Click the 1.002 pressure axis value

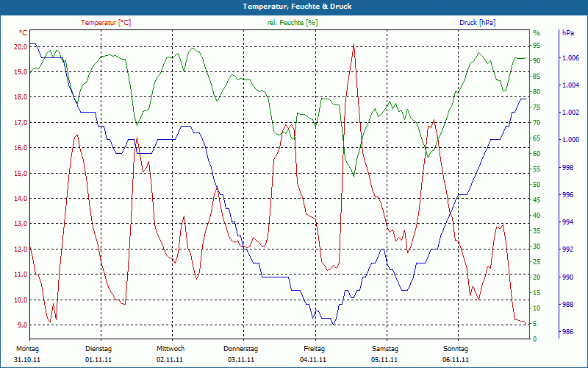[570, 113]
